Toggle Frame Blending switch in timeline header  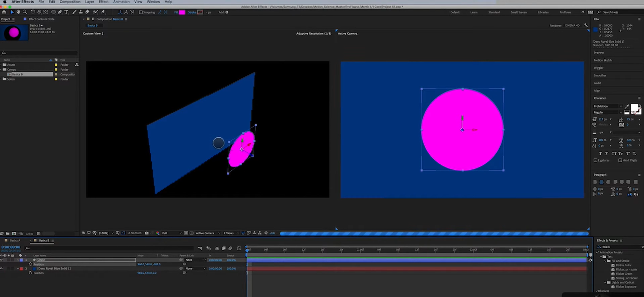223,248
